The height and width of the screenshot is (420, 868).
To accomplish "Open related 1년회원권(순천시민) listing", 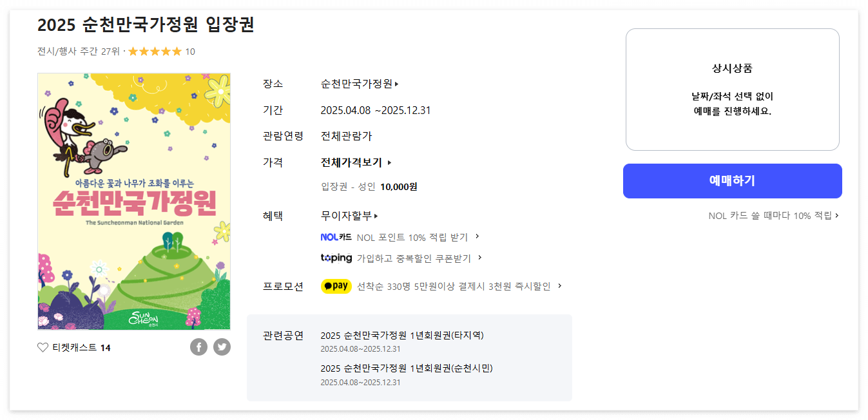I will 407,368.
